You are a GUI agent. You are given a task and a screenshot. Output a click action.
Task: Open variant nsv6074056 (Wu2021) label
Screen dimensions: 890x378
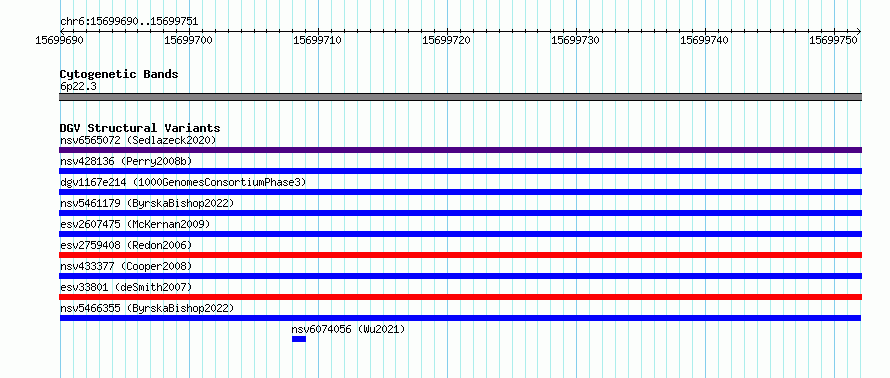click(349, 329)
